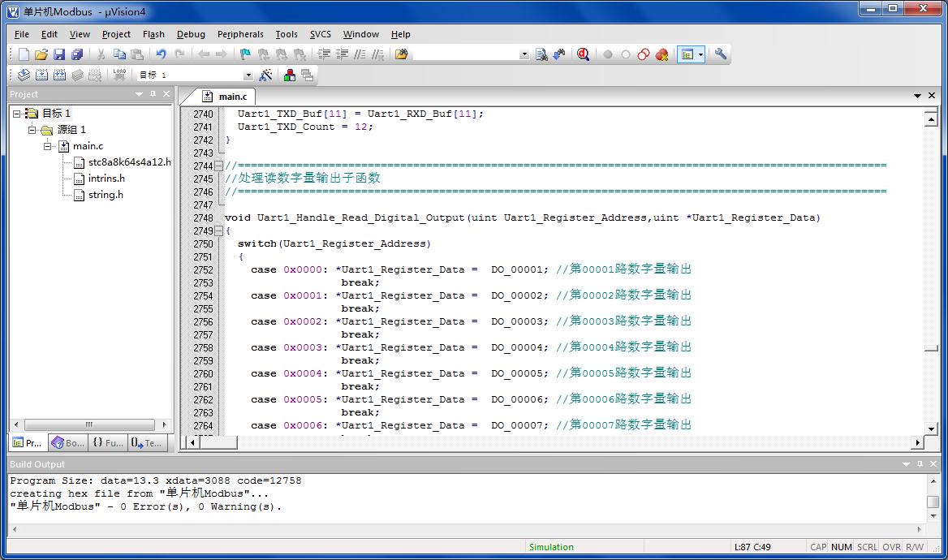
Task: Disable all breakpoints double-circle icon
Action: [x=644, y=54]
